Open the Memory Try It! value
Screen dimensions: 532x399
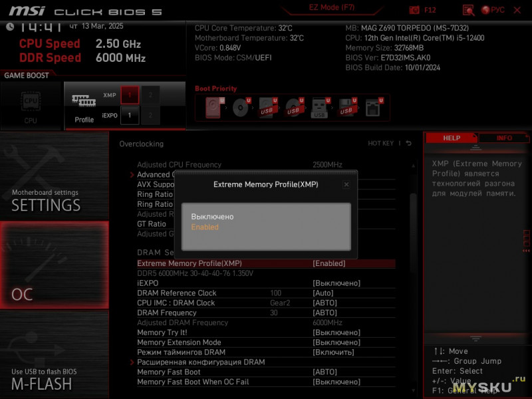(x=336, y=333)
